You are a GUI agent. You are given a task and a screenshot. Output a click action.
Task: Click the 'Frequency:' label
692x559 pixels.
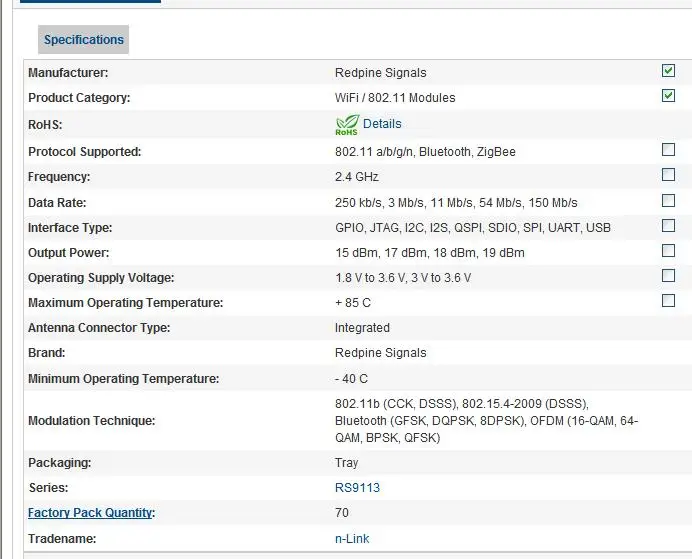click(x=59, y=177)
